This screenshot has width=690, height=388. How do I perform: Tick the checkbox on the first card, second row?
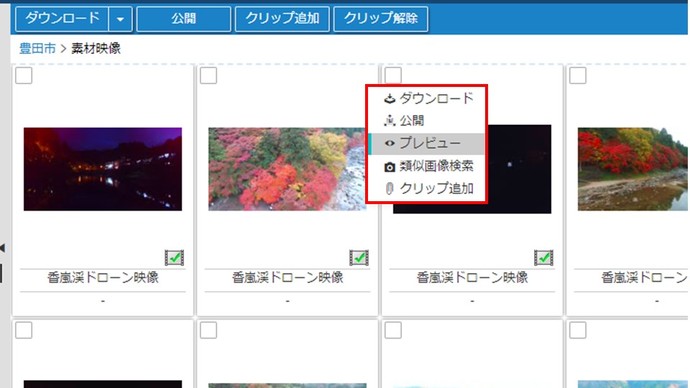pos(24,330)
